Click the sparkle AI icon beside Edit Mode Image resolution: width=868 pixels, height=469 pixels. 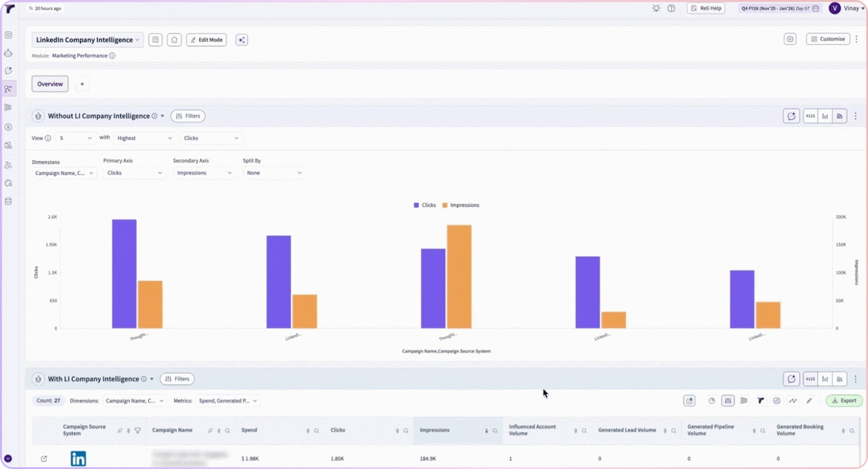(x=242, y=40)
